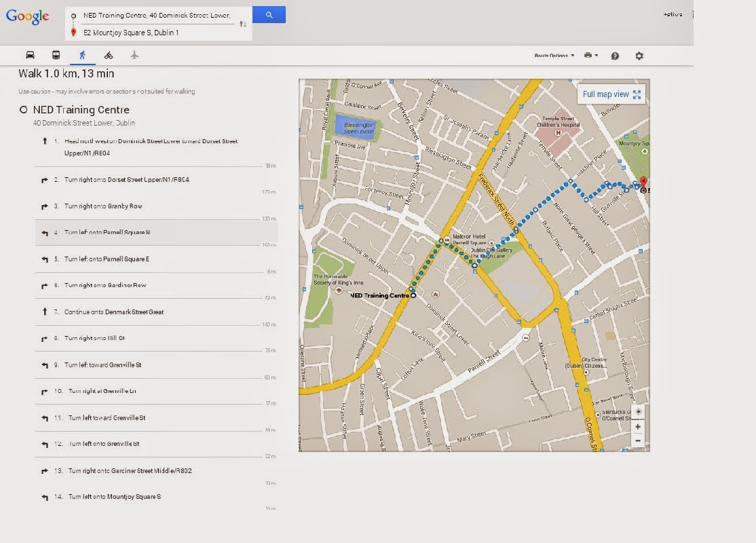
Task: Click the blue search button
Action: [x=269, y=14]
